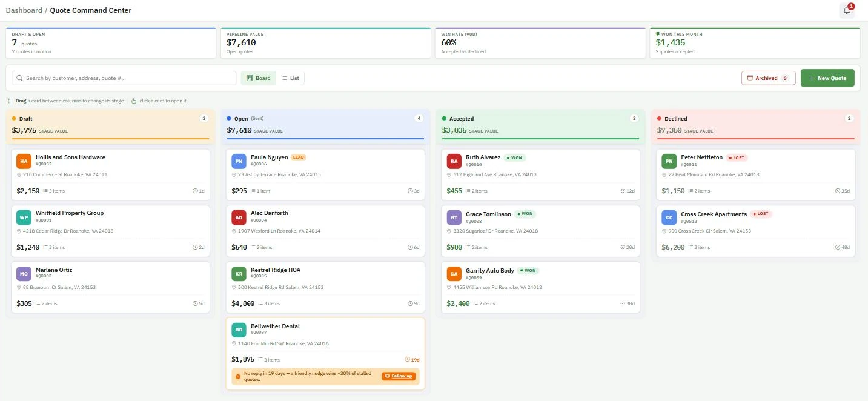868x401 pixels.
Task: Click the BD avatar for Bellwether Dental
Action: tap(239, 330)
